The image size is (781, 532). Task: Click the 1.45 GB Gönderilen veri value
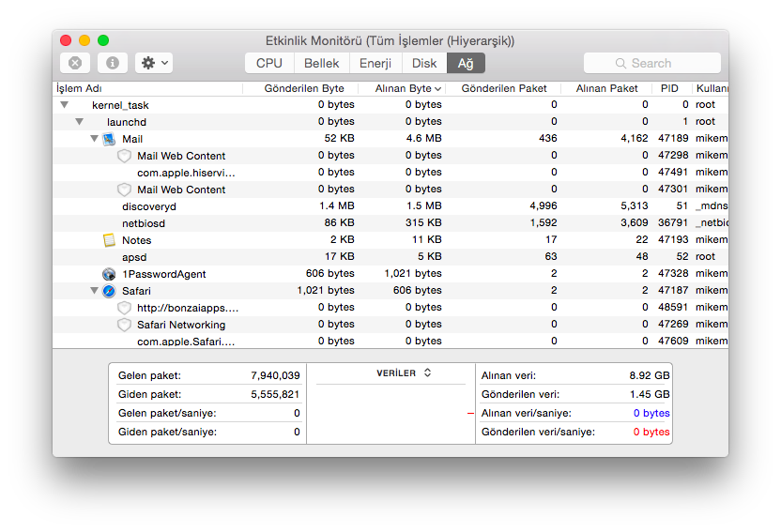click(x=650, y=395)
